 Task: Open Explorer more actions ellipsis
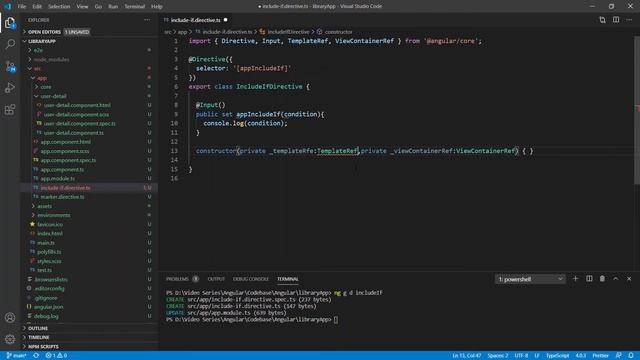(x=147, y=20)
